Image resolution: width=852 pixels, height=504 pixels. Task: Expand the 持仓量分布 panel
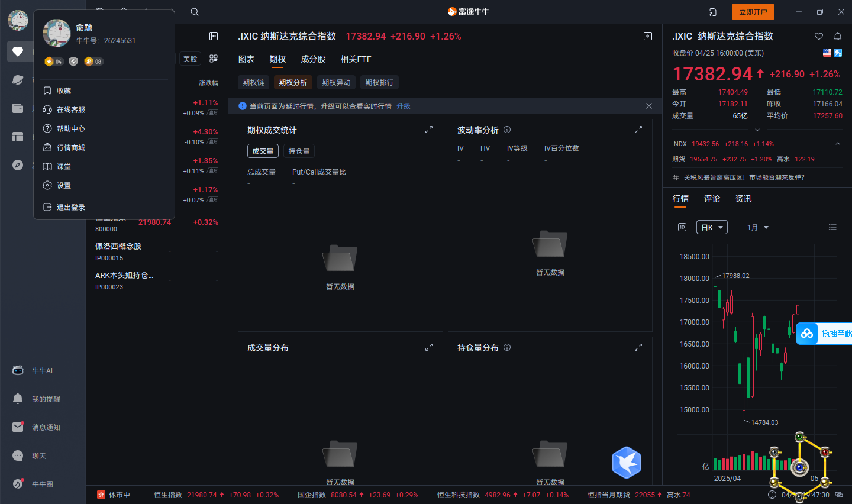click(638, 347)
